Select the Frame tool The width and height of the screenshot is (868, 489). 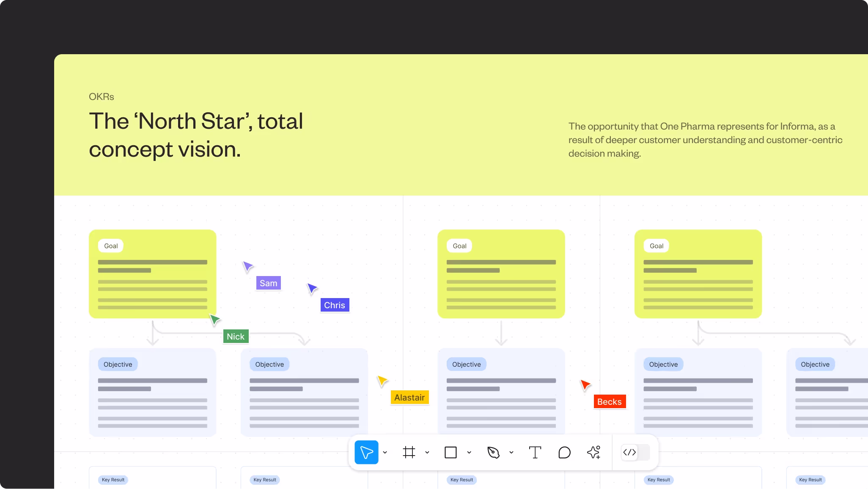point(409,453)
